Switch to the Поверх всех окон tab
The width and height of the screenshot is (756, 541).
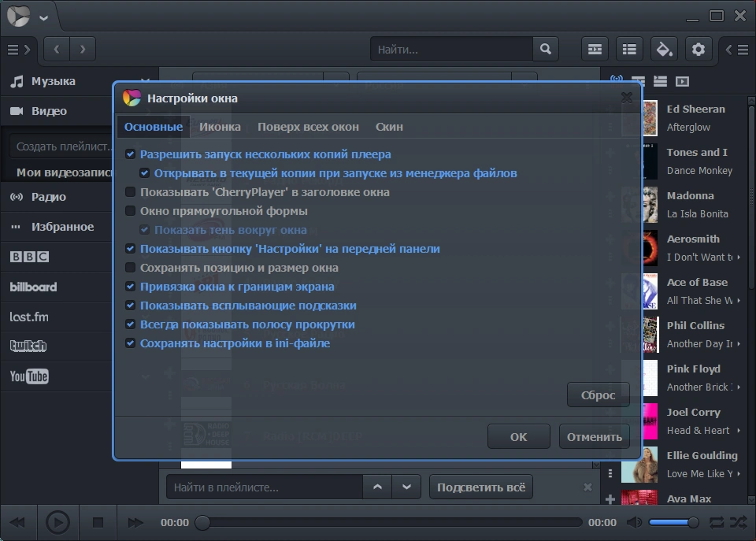[x=308, y=127]
